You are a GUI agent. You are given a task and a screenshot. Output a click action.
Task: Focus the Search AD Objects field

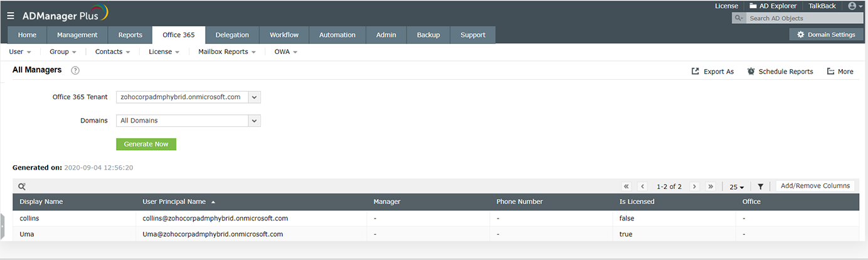point(804,18)
